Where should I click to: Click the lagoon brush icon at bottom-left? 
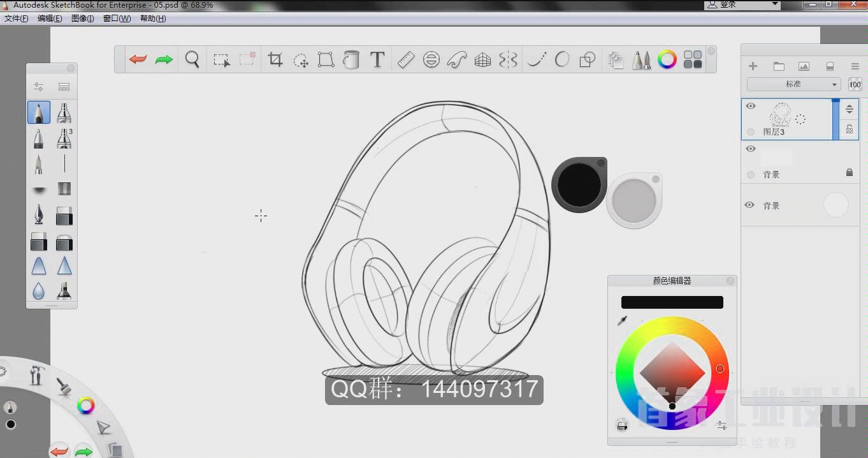pyautogui.click(x=63, y=385)
